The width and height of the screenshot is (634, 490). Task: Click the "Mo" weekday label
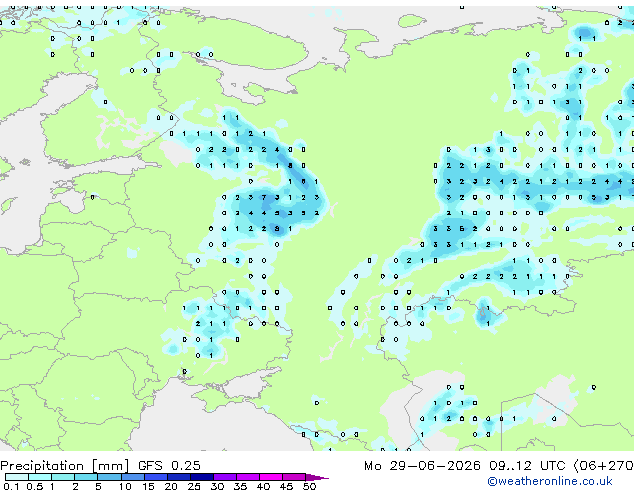click(x=373, y=466)
